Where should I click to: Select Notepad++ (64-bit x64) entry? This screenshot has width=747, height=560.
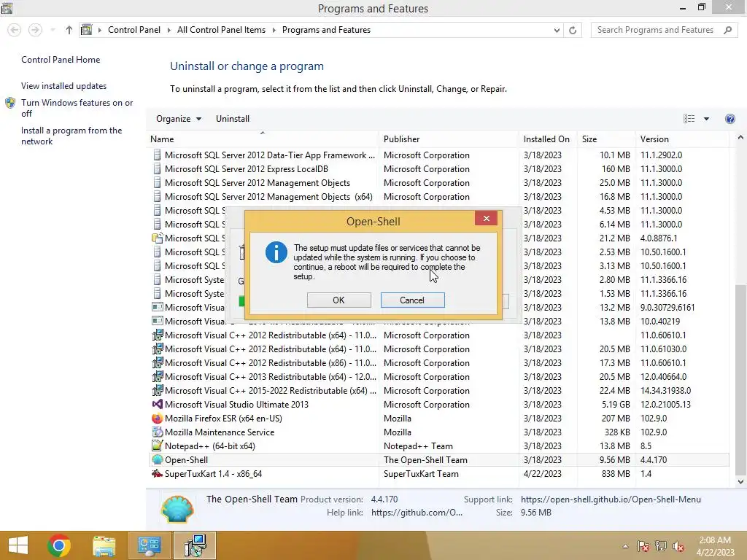tap(438, 446)
